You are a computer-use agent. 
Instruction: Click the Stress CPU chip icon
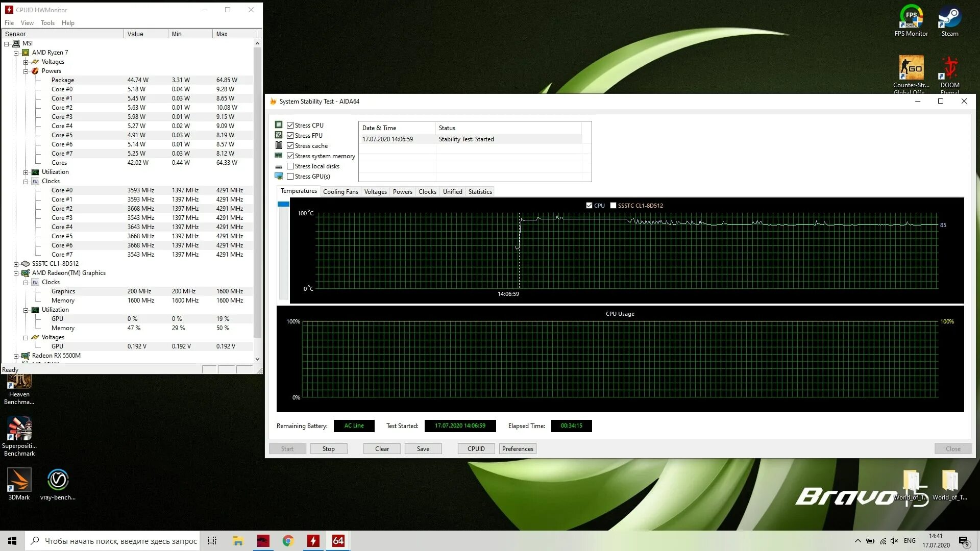[x=279, y=125]
